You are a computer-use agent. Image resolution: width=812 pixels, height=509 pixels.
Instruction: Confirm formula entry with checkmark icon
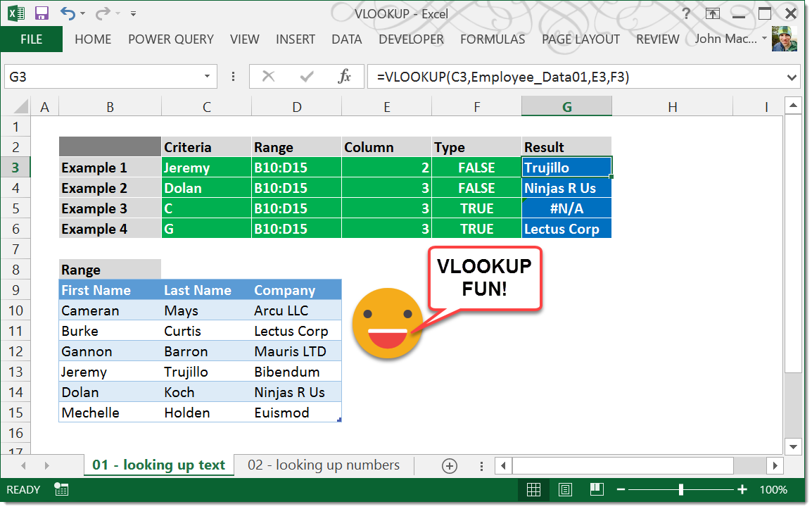coord(307,77)
